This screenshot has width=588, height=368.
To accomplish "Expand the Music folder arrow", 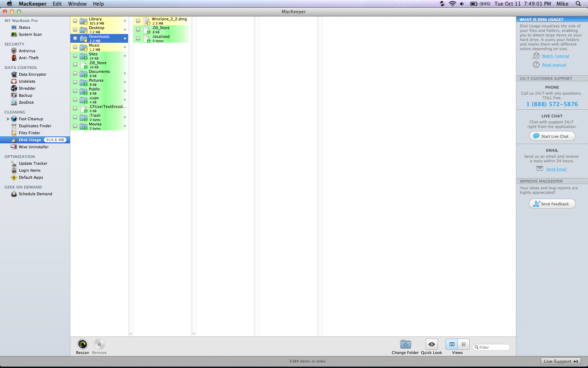I will 125,47.
